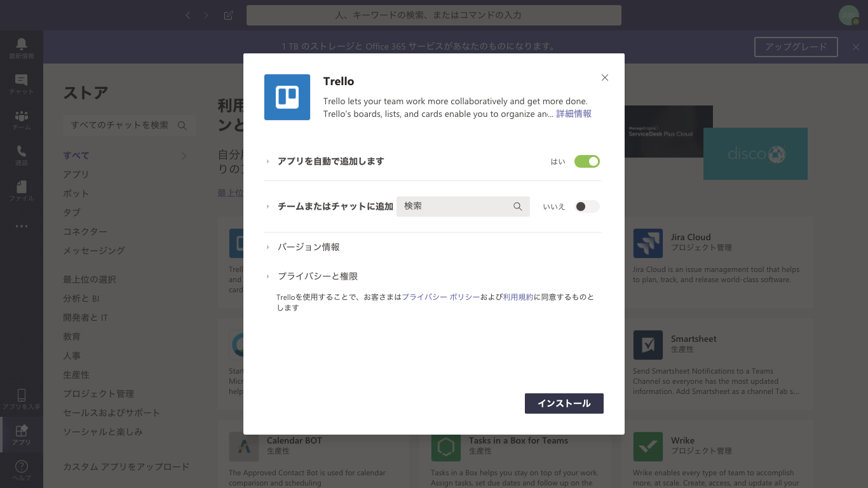The image size is (868, 488).
Task: Expand the バージョン情報 section
Action: 308,247
